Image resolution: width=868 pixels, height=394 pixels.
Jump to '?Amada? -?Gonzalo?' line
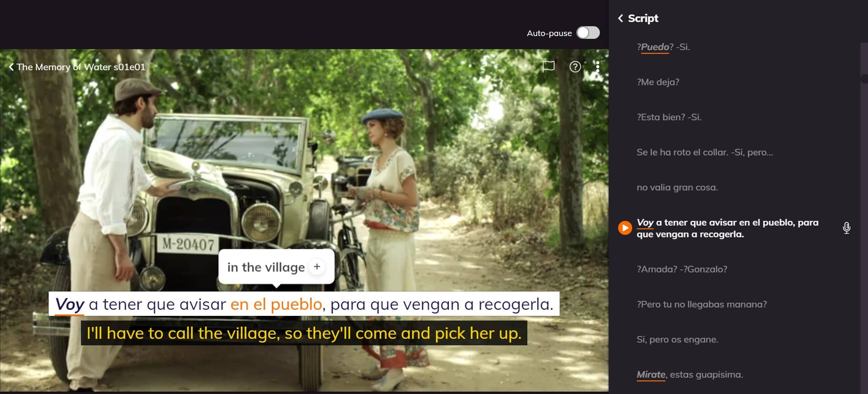[x=681, y=269]
